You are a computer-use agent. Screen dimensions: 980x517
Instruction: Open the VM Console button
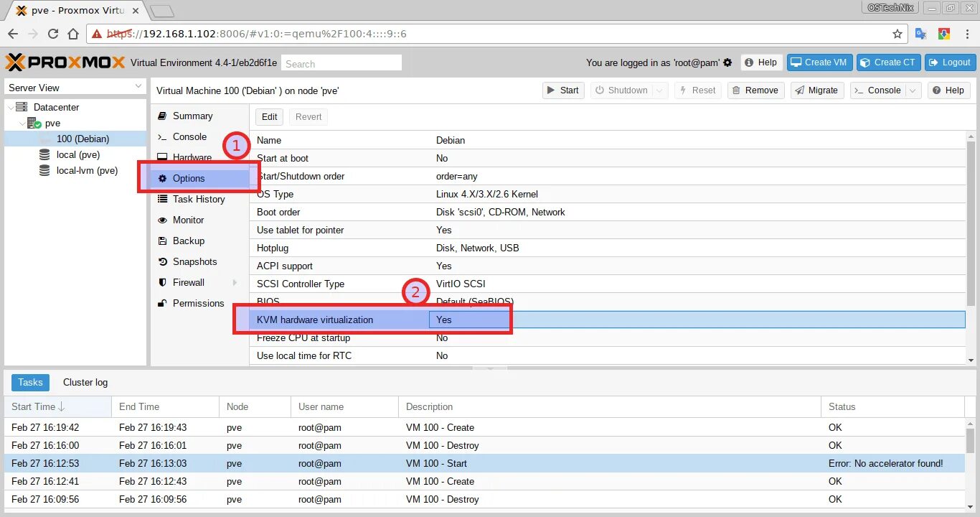point(877,90)
